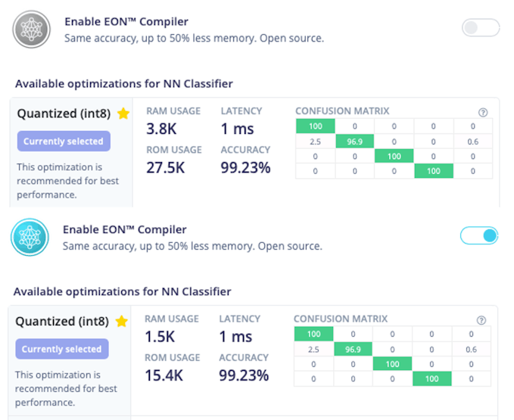Click the lower Currently selected button
This screenshot has width=514, height=420.
(x=62, y=349)
